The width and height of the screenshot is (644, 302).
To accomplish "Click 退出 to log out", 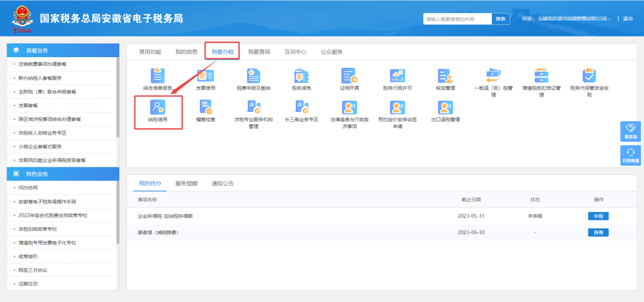I will [x=627, y=18].
